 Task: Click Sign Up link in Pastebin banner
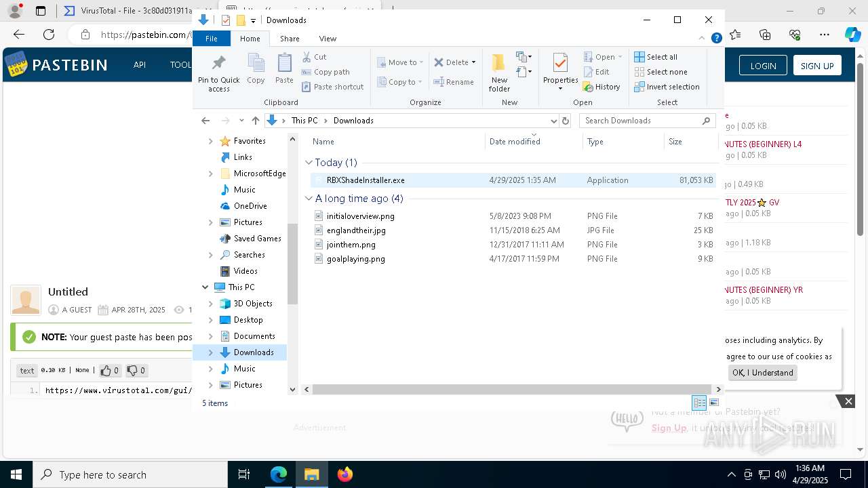669,428
